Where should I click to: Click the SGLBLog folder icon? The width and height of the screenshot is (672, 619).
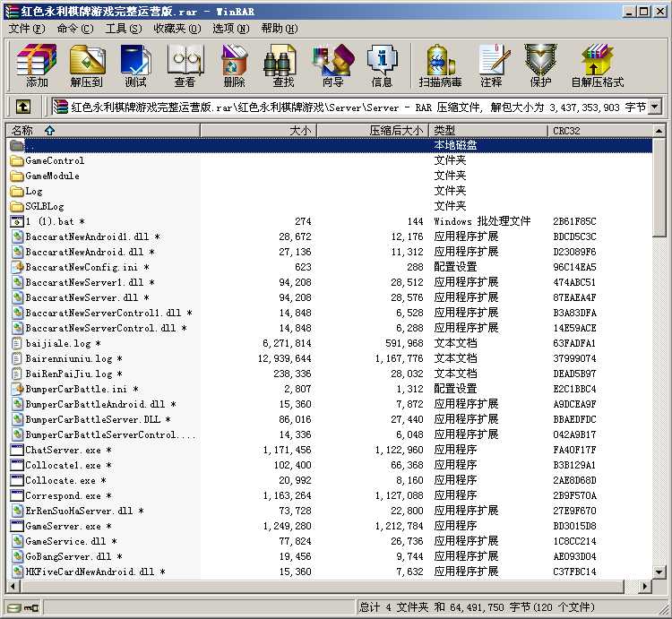tap(17, 206)
